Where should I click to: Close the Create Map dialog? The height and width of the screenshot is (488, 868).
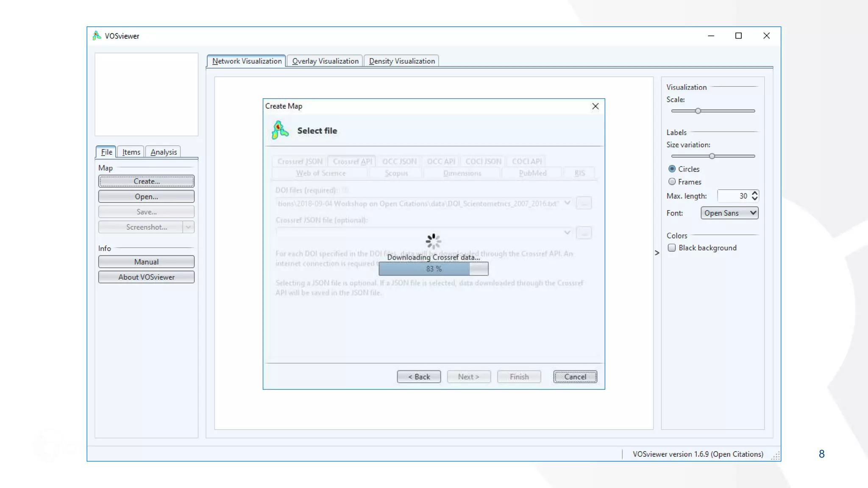[x=595, y=106]
